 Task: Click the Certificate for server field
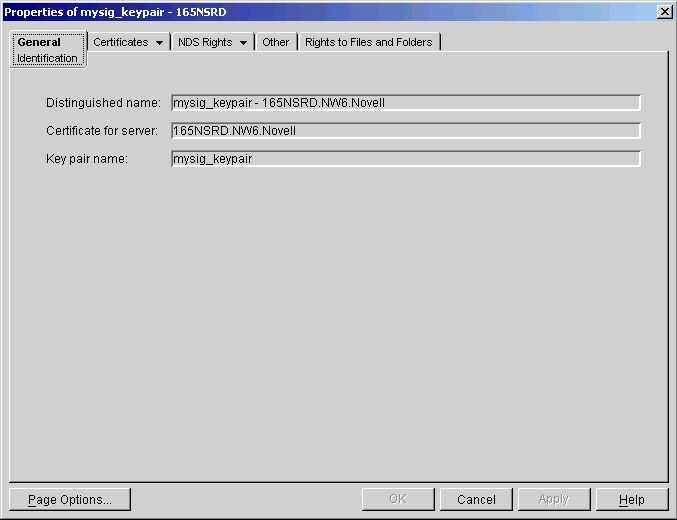(x=406, y=131)
